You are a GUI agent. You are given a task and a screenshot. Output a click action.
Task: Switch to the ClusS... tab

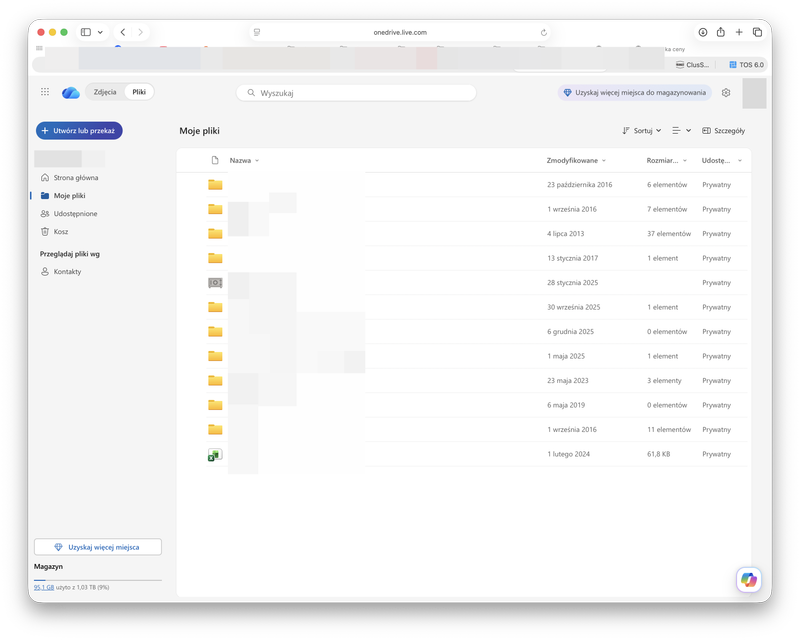(692, 65)
